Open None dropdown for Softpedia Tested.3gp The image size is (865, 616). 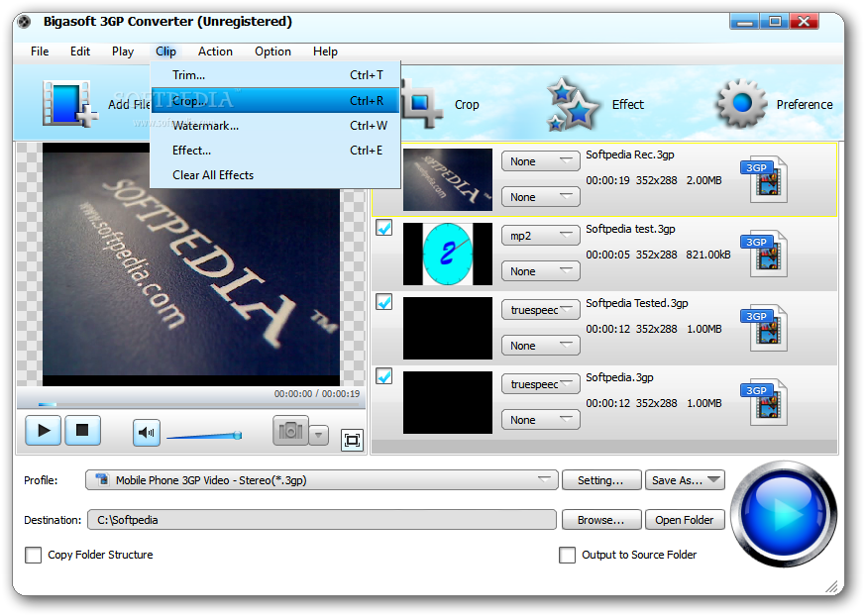[x=541, y=346]
